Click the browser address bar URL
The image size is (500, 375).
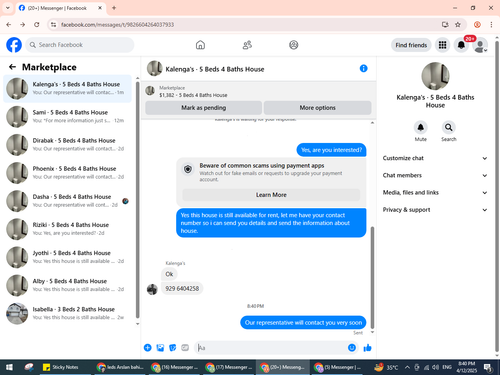[117, 25]
